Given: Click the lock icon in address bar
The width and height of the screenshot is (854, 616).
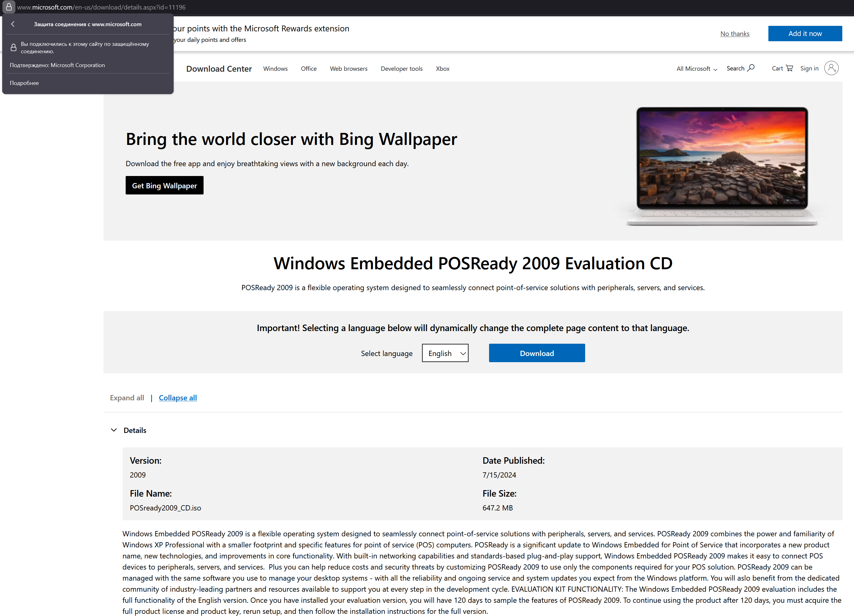Looking at the screenshot, I should point(9,7).
